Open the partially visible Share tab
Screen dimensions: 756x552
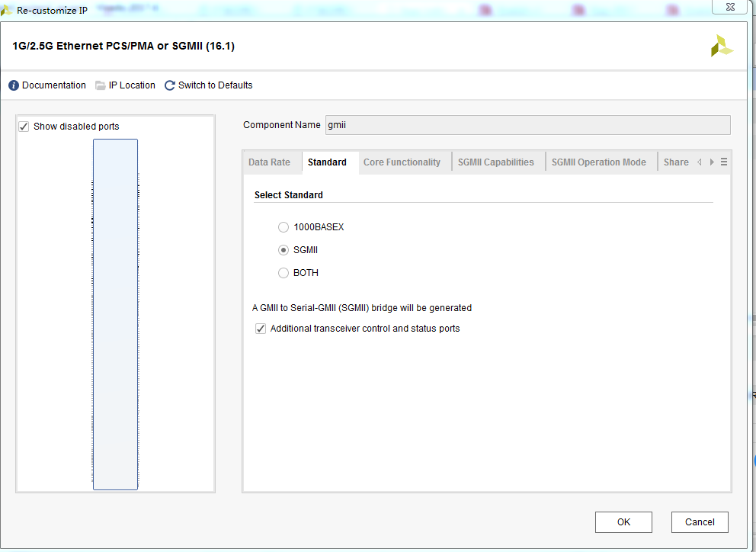(x=676, y=162)
